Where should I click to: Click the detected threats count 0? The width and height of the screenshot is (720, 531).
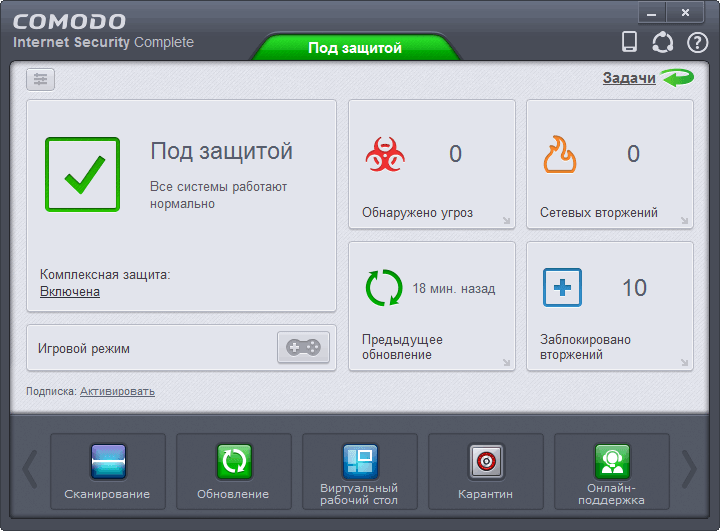pos(455,154)
